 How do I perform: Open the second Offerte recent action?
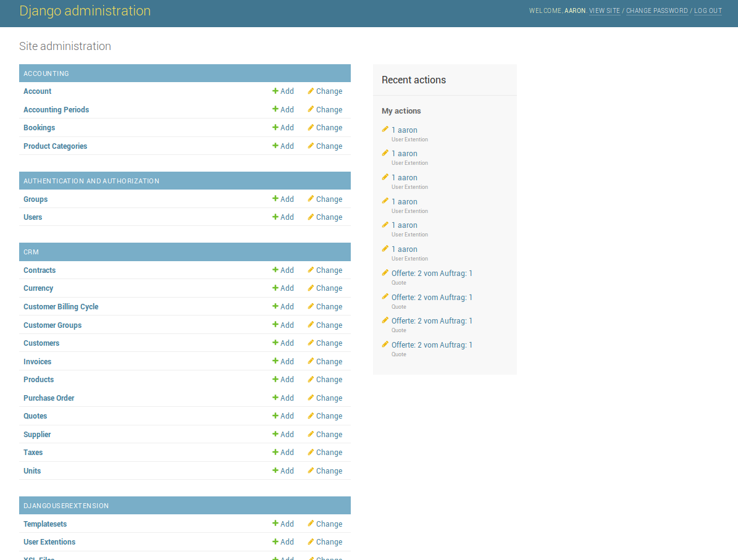432,297
